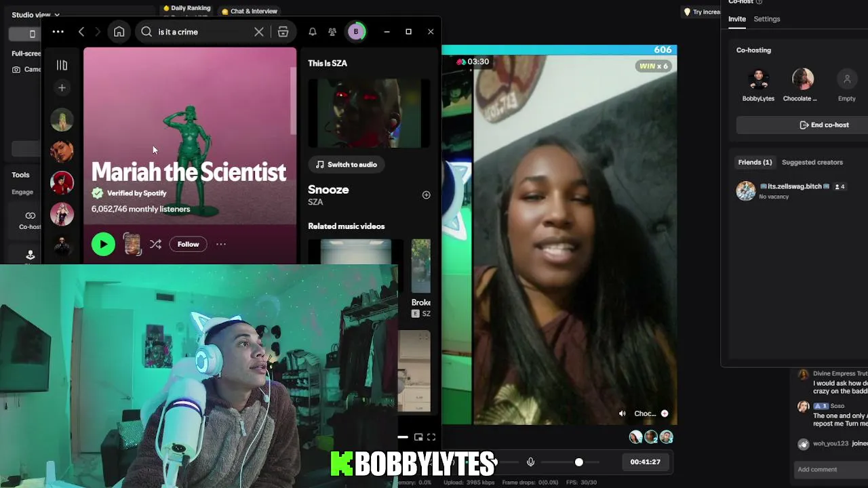Image resolution: width=868 pixels, height=488 pixels.
Task: Click the microphone volume slider handle
Action: click(x=578, y=462)
